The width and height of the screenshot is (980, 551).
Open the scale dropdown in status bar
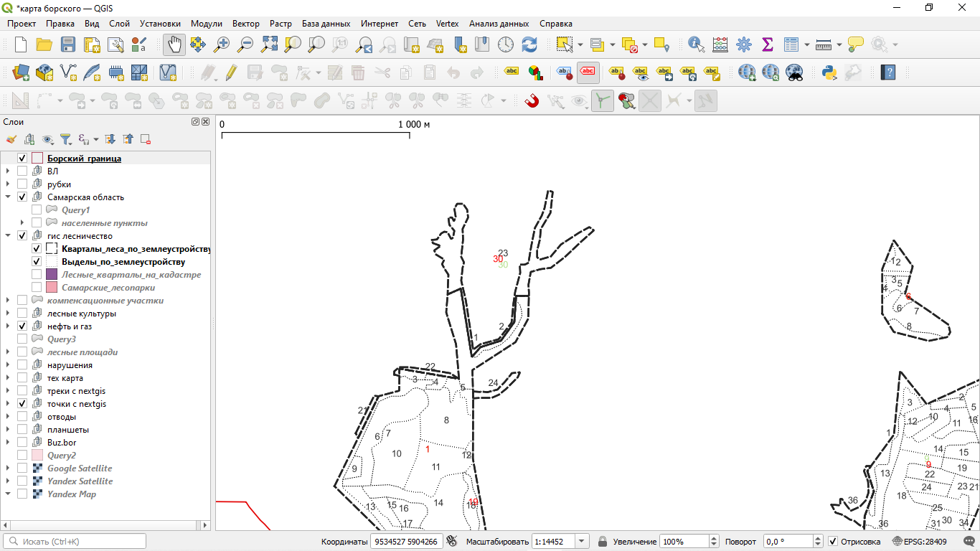pyautogui.click(x=582, y=542)
